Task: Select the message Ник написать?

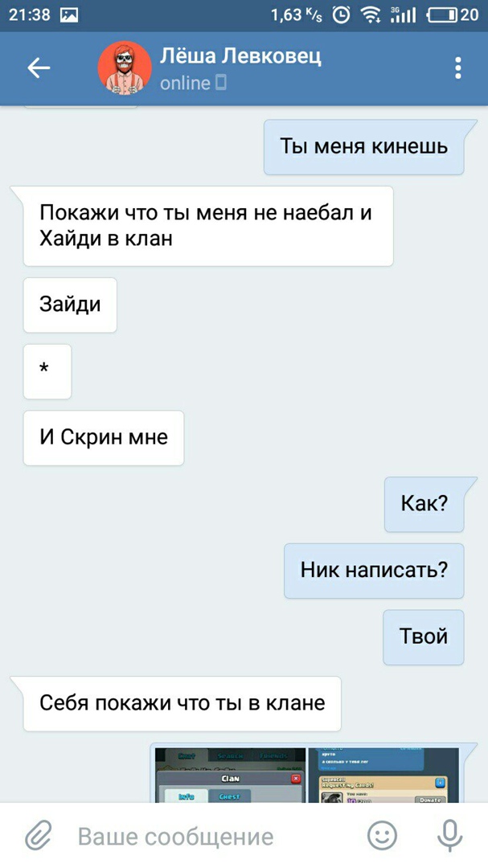Action: 374,570
